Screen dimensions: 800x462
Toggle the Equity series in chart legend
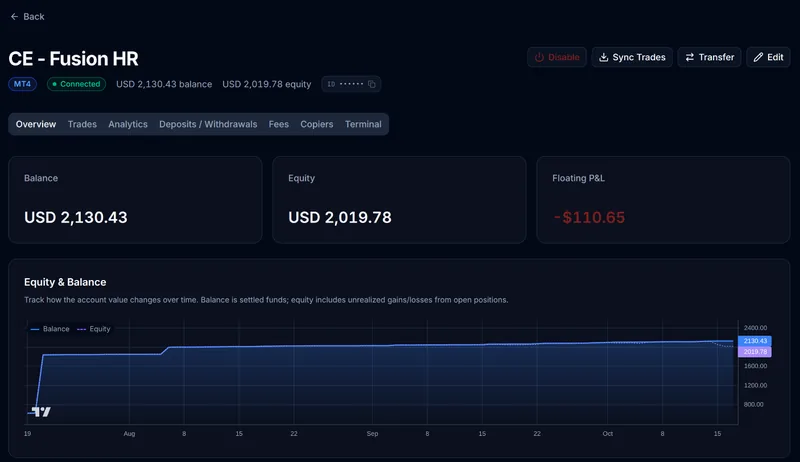tap(94, 329)
